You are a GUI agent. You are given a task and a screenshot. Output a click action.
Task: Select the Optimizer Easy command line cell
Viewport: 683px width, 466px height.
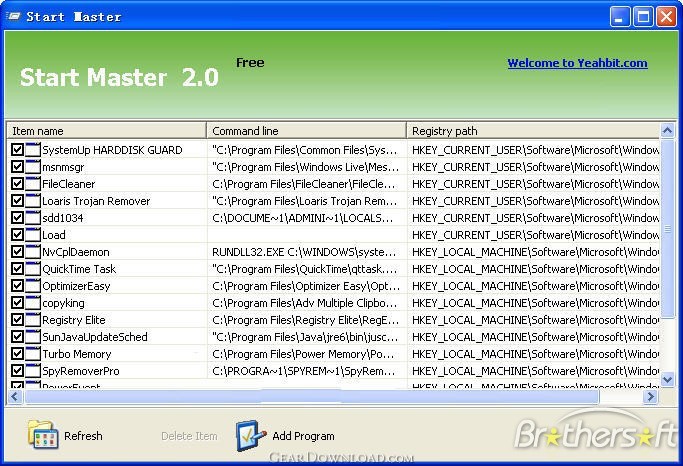point(307,286)
